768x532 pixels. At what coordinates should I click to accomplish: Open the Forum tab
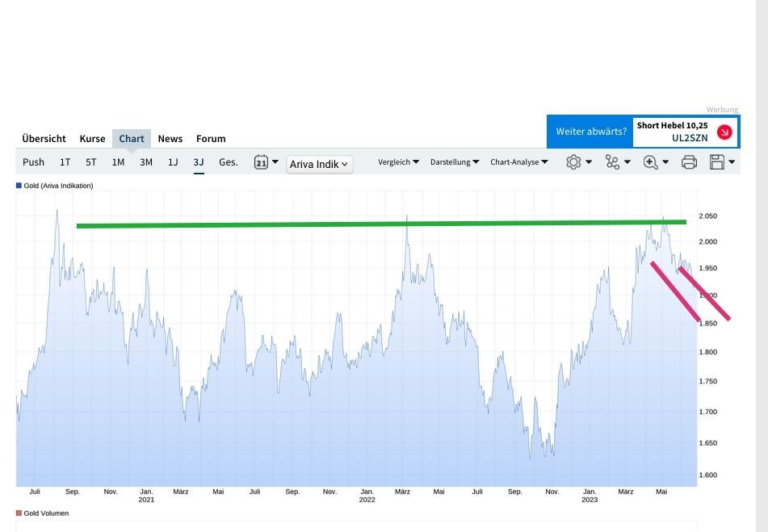(x=211, y=139)
